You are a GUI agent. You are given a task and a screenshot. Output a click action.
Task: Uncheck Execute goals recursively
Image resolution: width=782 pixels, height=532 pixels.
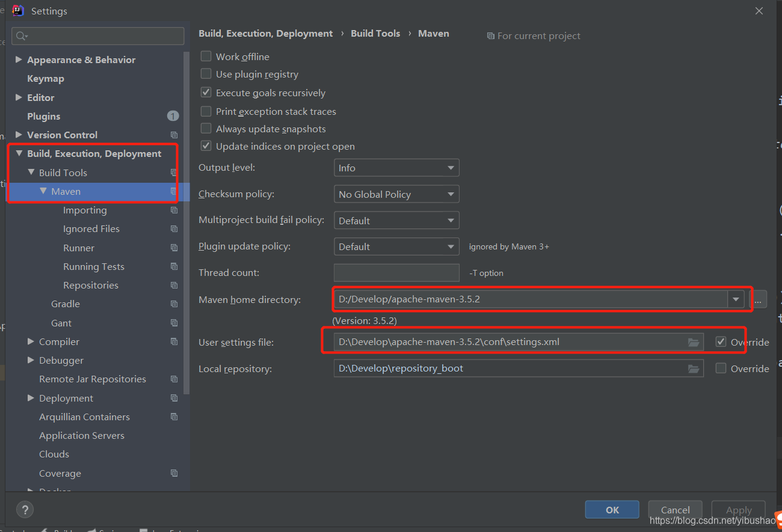point(206,93)
